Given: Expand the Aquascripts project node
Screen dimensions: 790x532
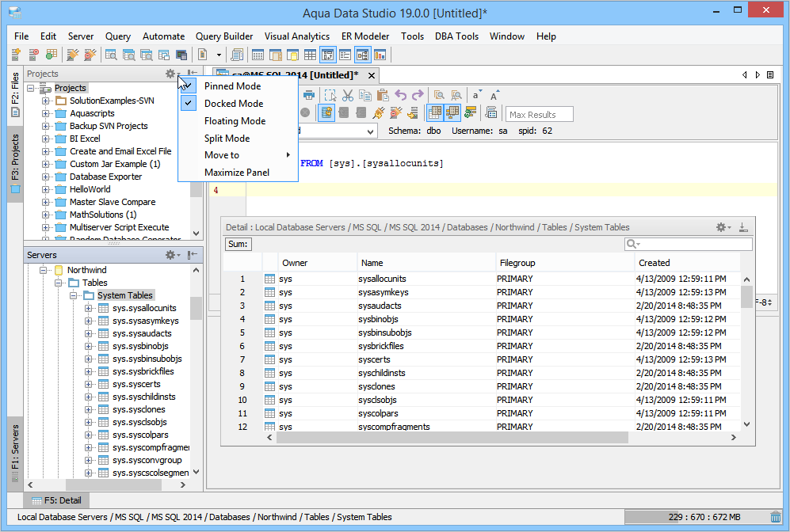Looking at the screenshot, I should pos(45,113).
